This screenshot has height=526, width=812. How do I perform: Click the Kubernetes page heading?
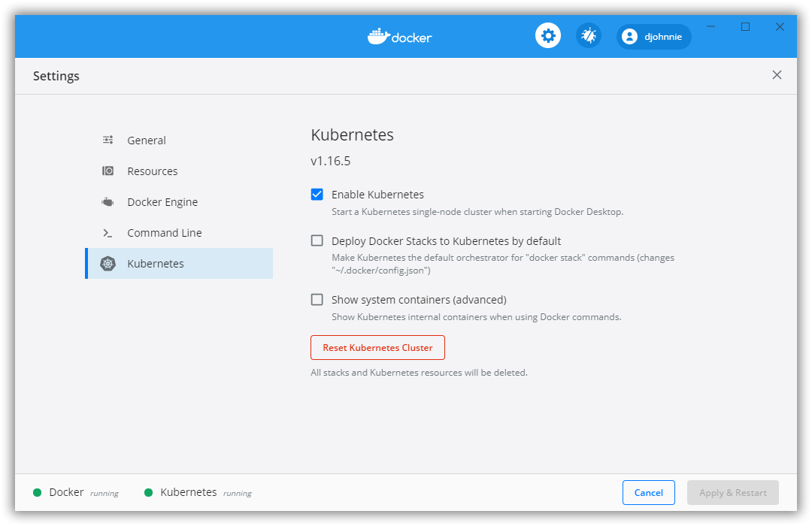pos(352,135)
